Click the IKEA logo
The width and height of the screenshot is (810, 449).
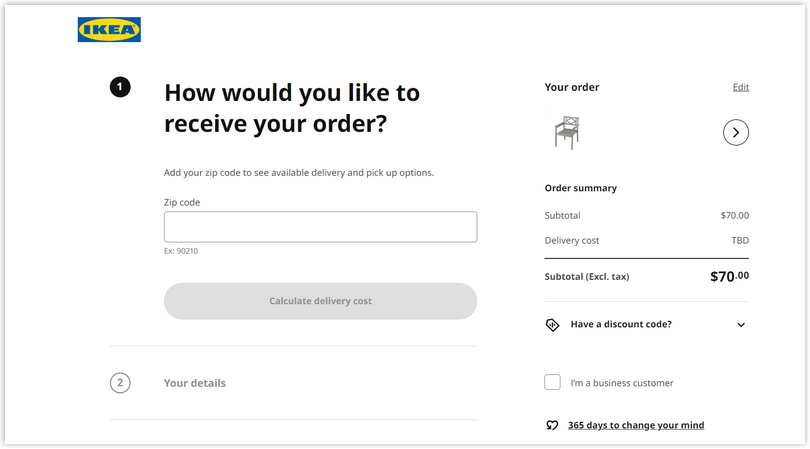(x=109, y=29)
